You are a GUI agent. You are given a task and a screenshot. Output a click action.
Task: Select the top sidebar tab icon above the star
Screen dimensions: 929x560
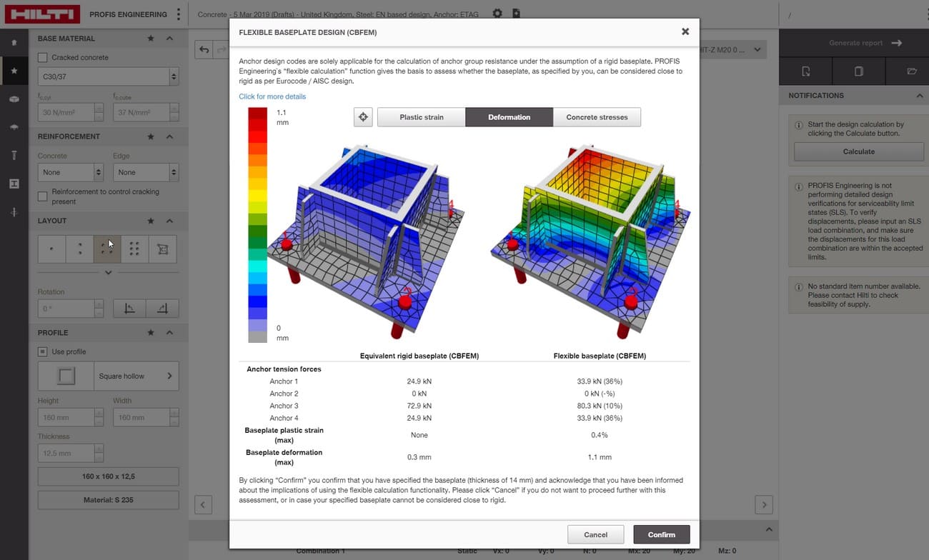click(14, 43)
